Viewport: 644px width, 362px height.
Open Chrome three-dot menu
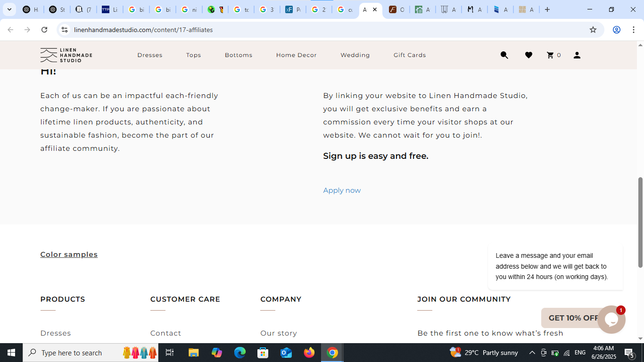(634, 30)
